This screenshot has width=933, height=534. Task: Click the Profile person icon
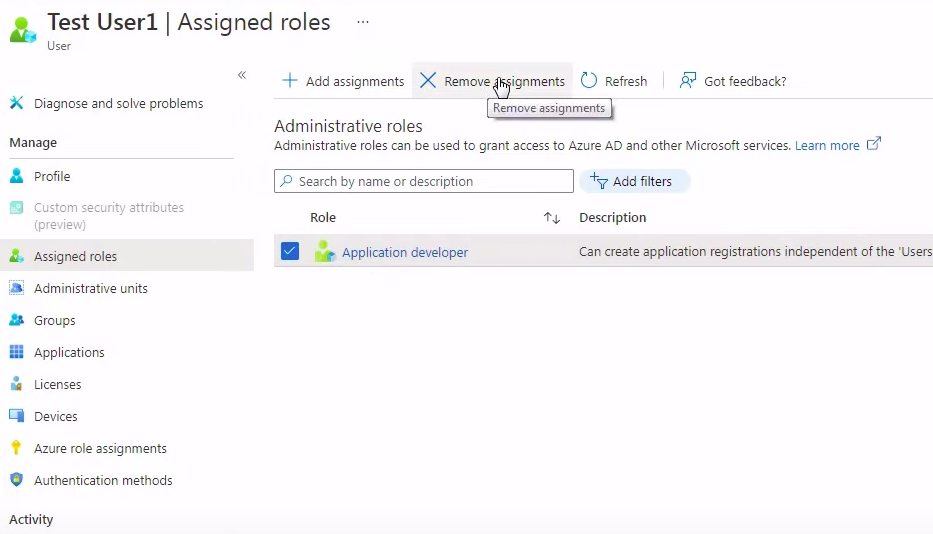pos(17,176)
